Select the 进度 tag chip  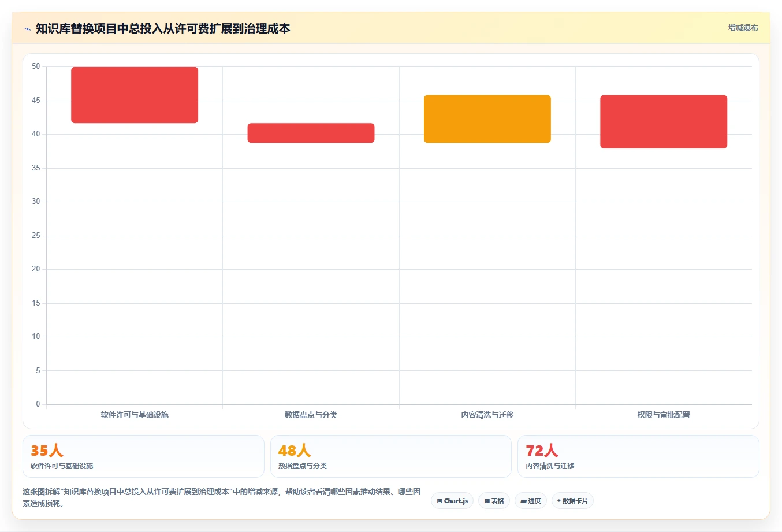click(x=531, y=501)
